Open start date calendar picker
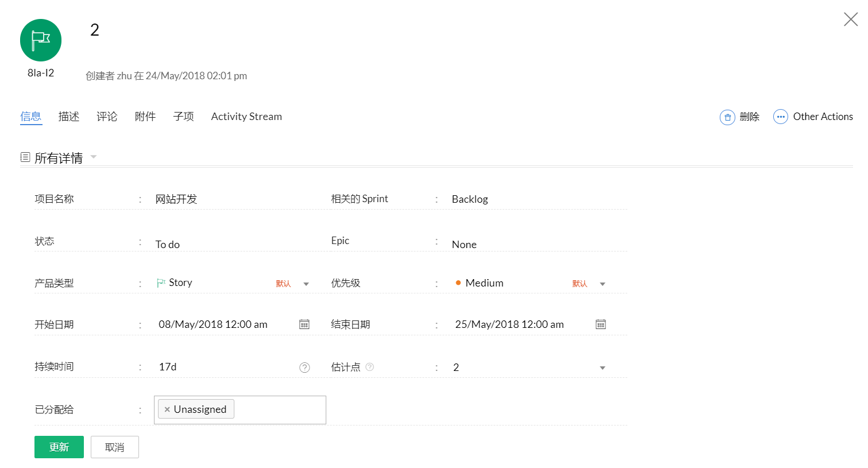The height and width of the screenshot is (468, 868). tap(304, 324)
